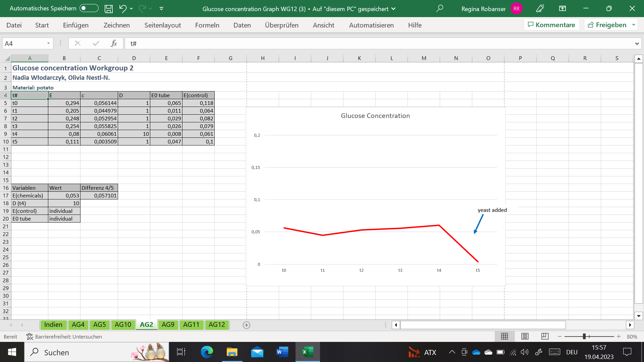Click the Kommentare button
Viewport: 644px width, 362px height.
point(551,25)
